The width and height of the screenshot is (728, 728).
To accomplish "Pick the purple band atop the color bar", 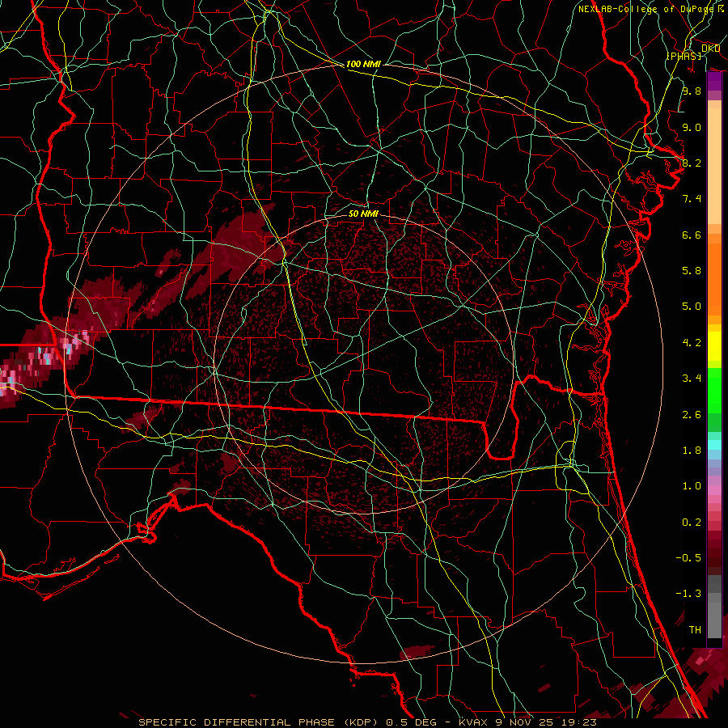I will click(714, 81).
